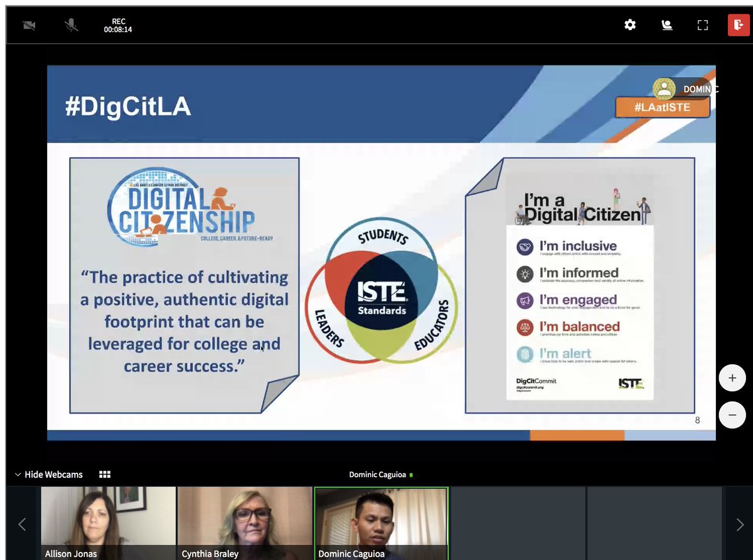Click the ISTE Standards center logo
The width and height of the screenshot is (753, 560).
382,297
